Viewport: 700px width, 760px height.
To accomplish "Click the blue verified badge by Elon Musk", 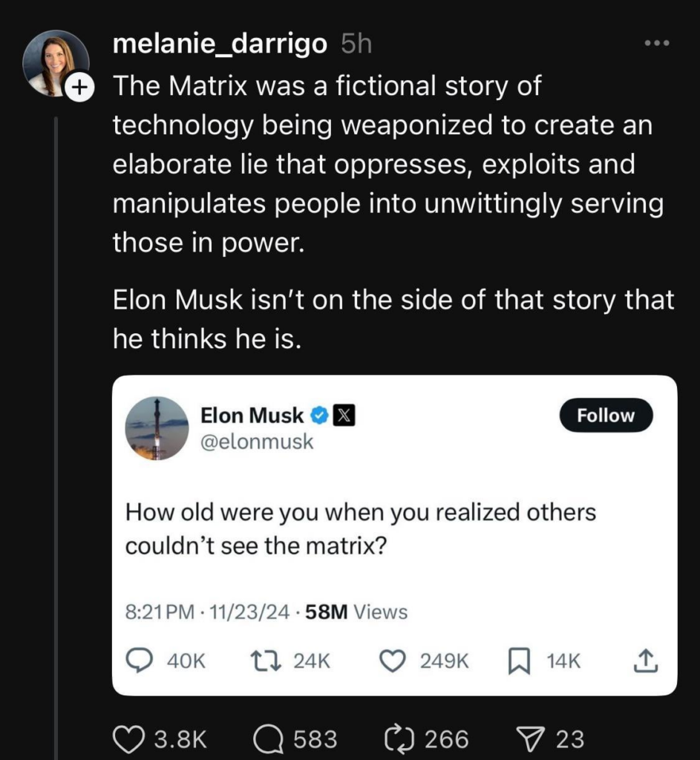I will 320,416.
